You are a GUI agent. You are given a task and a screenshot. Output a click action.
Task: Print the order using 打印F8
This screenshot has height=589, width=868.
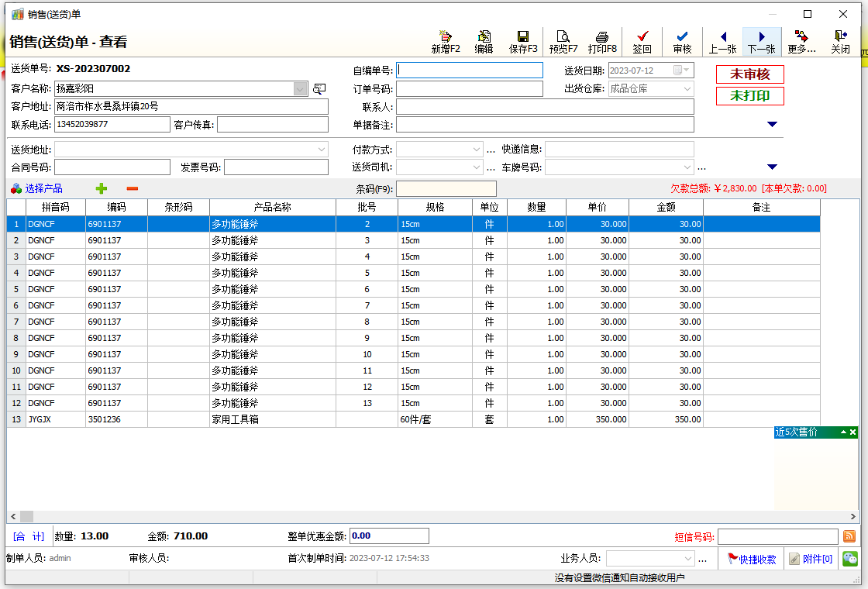[602, 42]
